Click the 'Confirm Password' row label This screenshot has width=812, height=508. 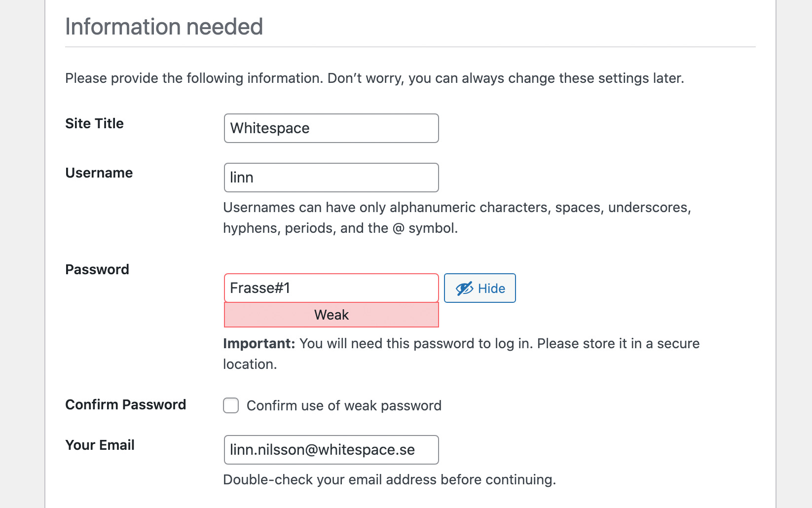(125, 404)
